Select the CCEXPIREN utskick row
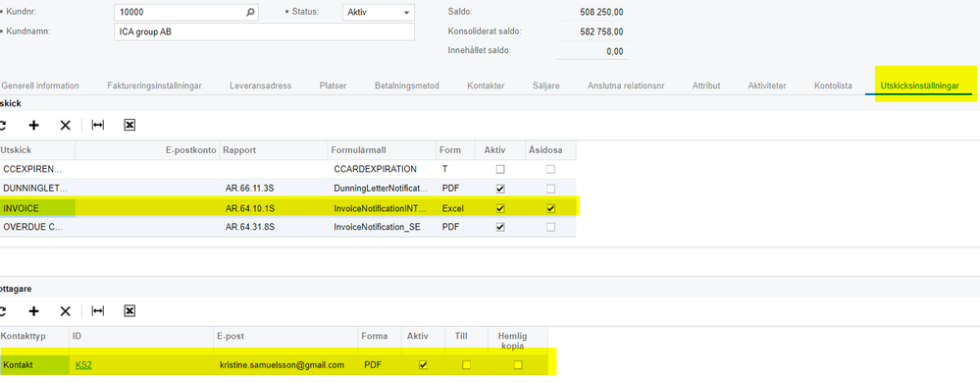Image resolution: width=980 pixels, height=383 pixels. [288, 170]
